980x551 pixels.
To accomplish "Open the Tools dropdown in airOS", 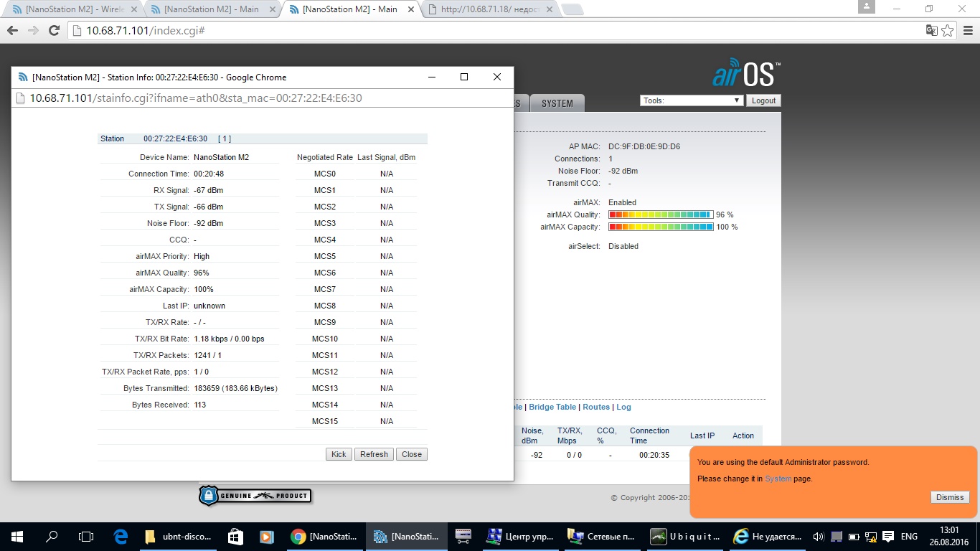I will pos(692,100).
